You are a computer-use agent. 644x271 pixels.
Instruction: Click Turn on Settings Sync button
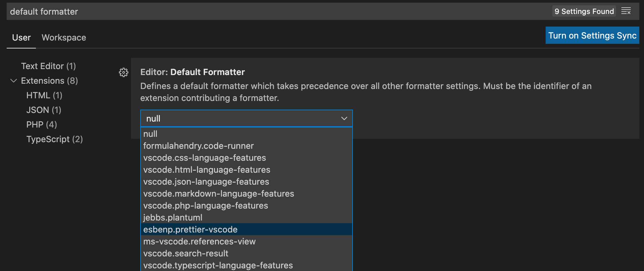pos(592,35)
